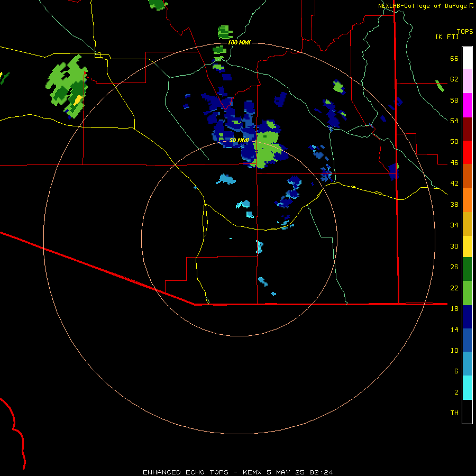Viewport: 476px width, 476px height.
Task: Click the light pink legend swatch
Action: (x=467, y=81)
